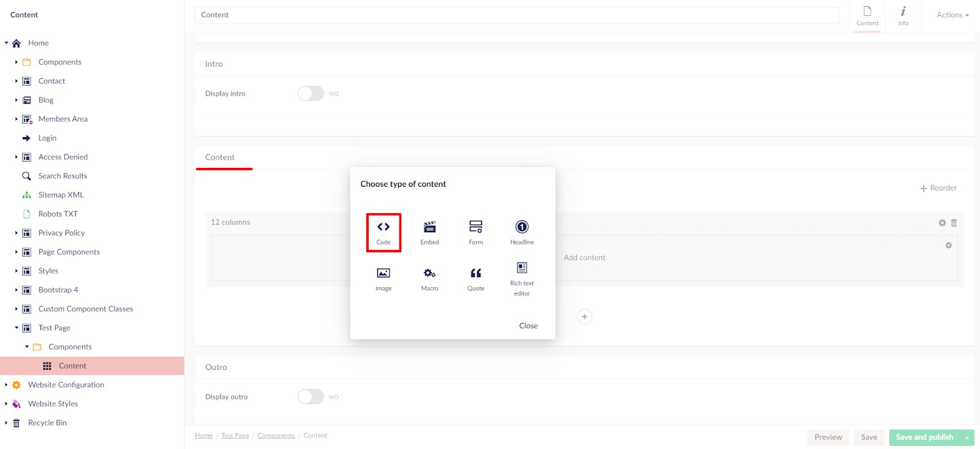Click the Login arrow icon

click(x=26, y=138)
